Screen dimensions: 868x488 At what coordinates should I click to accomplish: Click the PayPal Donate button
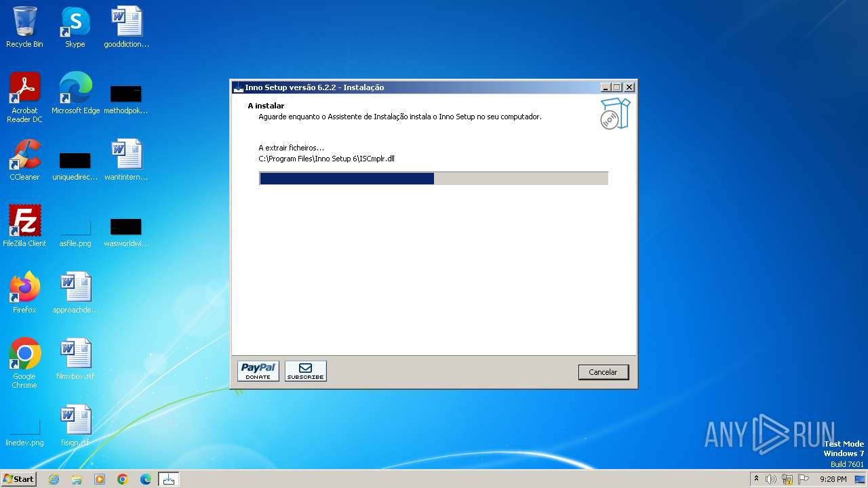pos(258,371)
